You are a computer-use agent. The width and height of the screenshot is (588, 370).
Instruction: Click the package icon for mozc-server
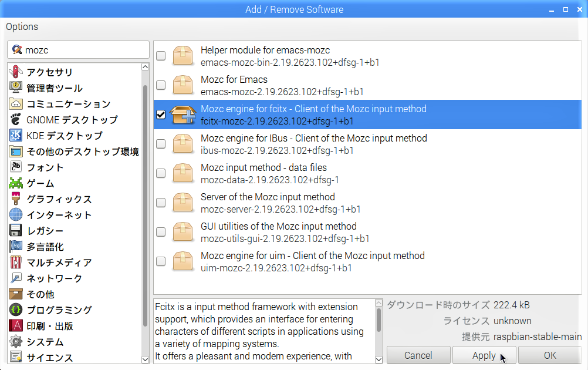[183, 203]
